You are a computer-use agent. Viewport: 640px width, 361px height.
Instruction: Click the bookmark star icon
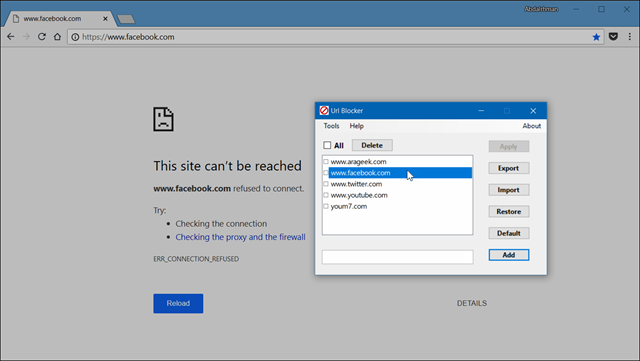[596, 37]
